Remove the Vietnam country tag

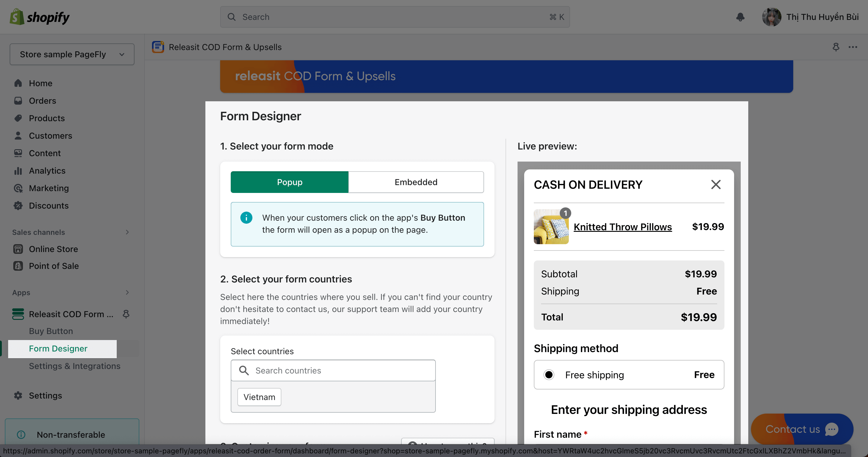tap(259, 397)
